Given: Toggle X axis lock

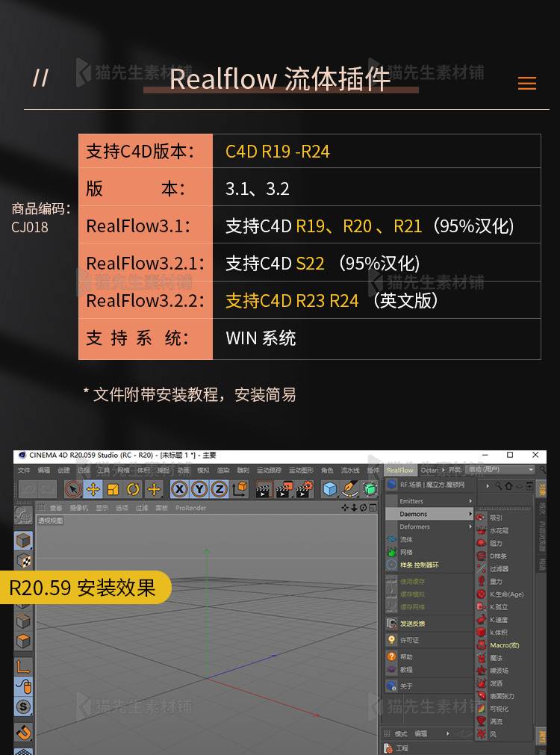Looking at the screenshot, I should click(x=179, y=490).
